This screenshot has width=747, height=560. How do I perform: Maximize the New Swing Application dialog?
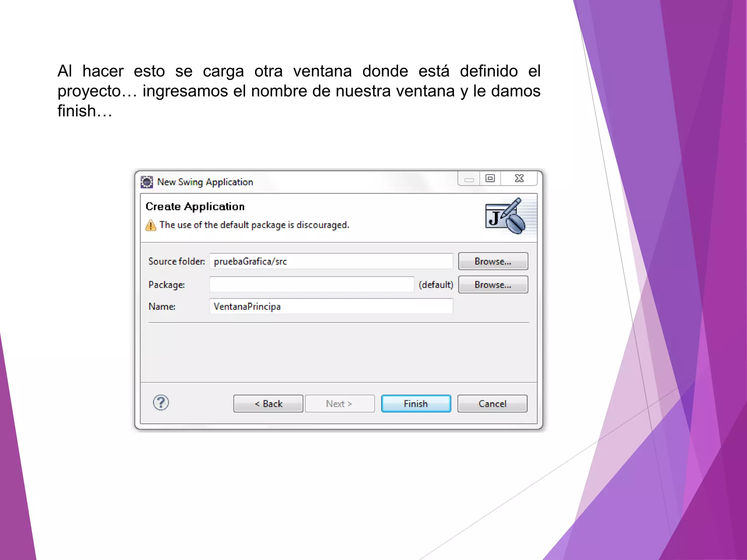(x=490, y=178)
